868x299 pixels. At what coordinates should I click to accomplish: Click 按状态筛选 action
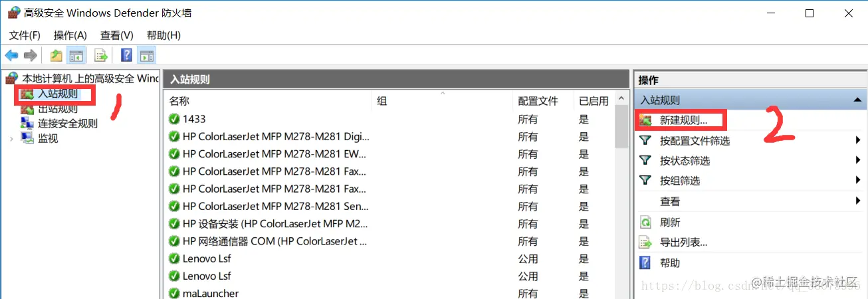click(685, 161)
